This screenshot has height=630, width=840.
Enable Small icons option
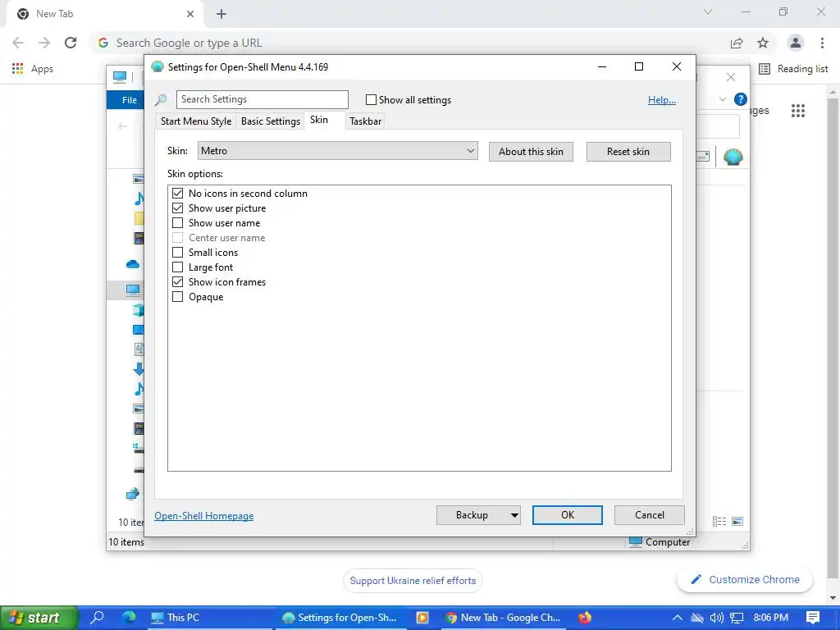pos(177,253)
